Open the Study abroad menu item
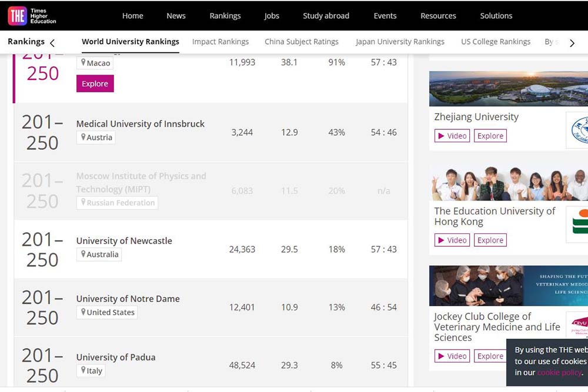 click(326, 16)
